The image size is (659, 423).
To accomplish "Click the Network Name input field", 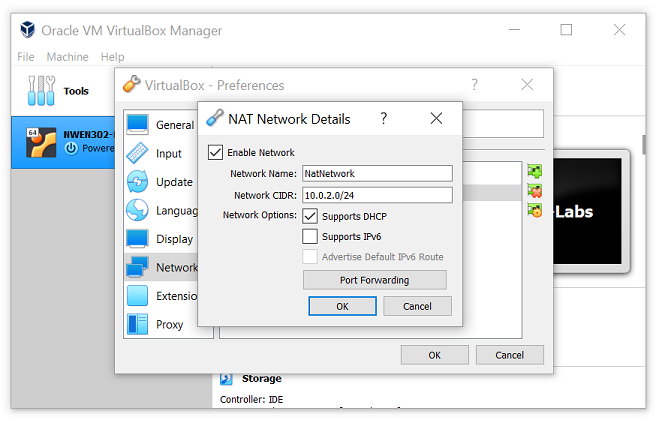I will 377,173.
